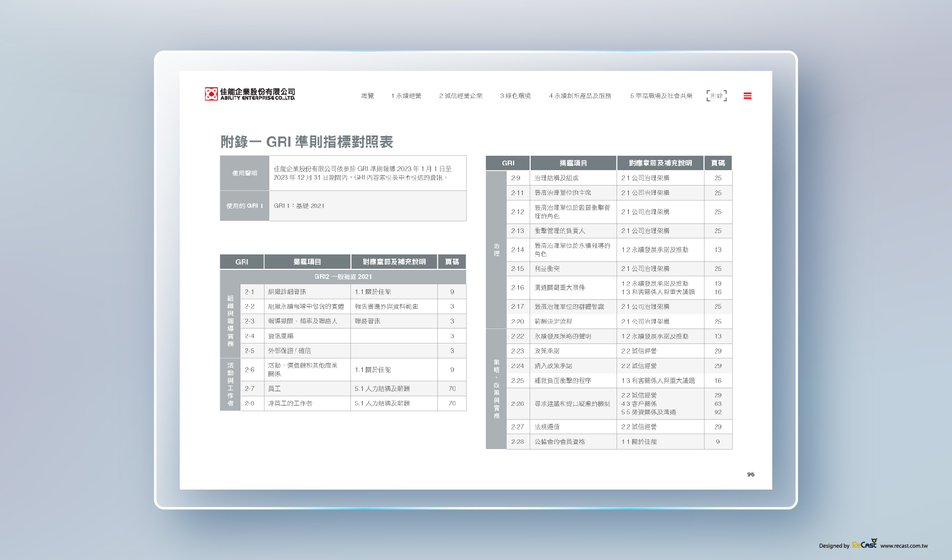The height and width of the screenshot is (560, 952).
Task: Open the 1 永續經營 chapter
Action: (406, 96)
